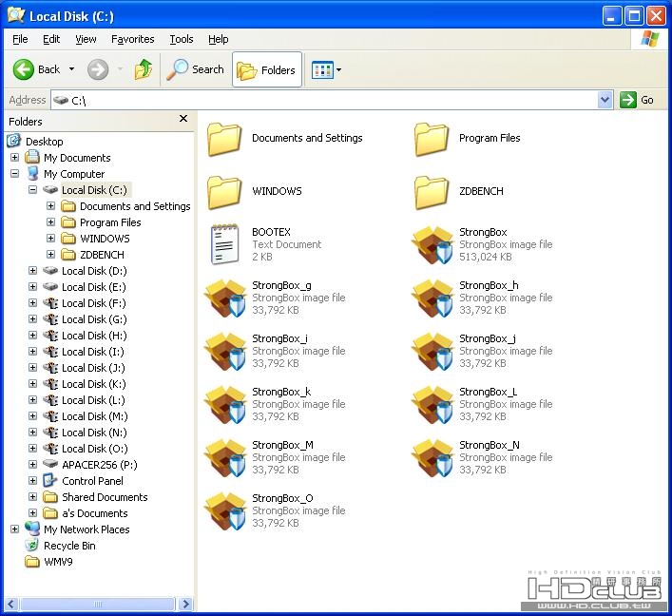Viewport: 672px width, 616px height.
Task: Select the StrongBox_i image file icon
Action: coord(225,351)
